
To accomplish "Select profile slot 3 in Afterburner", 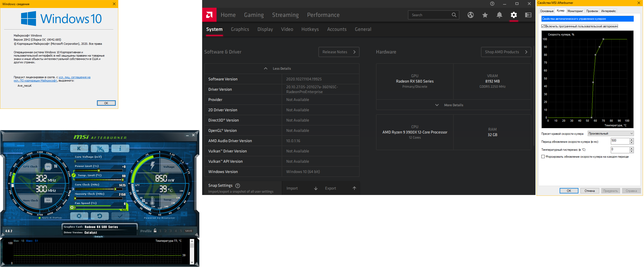I will pos(171,231).
